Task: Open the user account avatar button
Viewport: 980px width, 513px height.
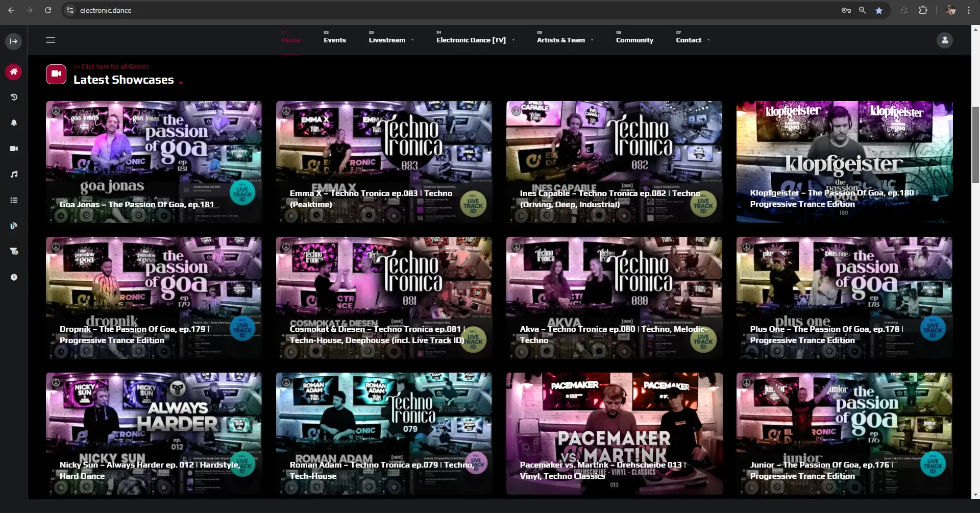Action: pyautogui.click(x=944, y=40)
